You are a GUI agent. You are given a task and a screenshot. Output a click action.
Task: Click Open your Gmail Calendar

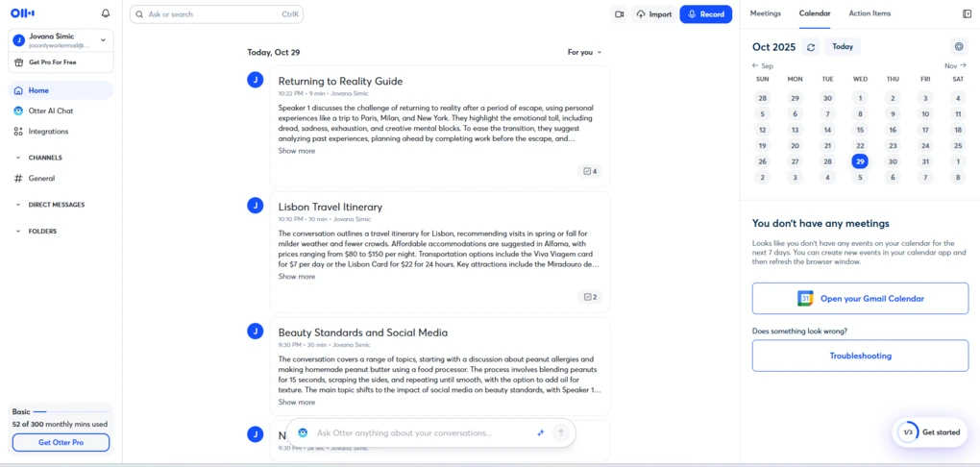860,299
